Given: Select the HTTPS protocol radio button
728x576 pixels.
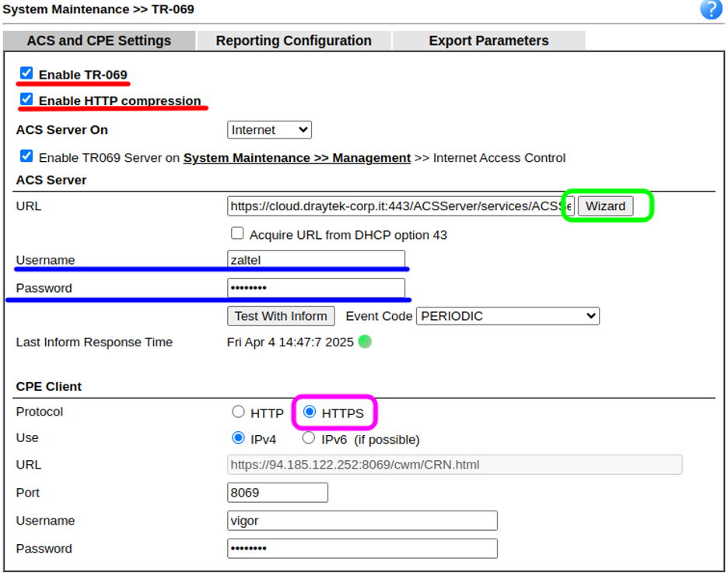Looking at the screenshot, I should coord(310,412).
